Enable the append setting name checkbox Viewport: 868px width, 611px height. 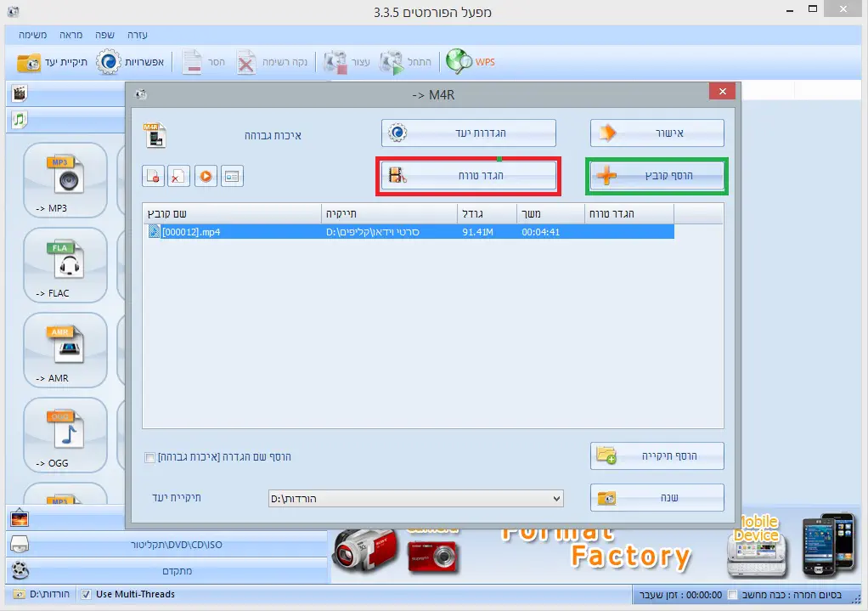pyautogui.click(x=150, y=457)
